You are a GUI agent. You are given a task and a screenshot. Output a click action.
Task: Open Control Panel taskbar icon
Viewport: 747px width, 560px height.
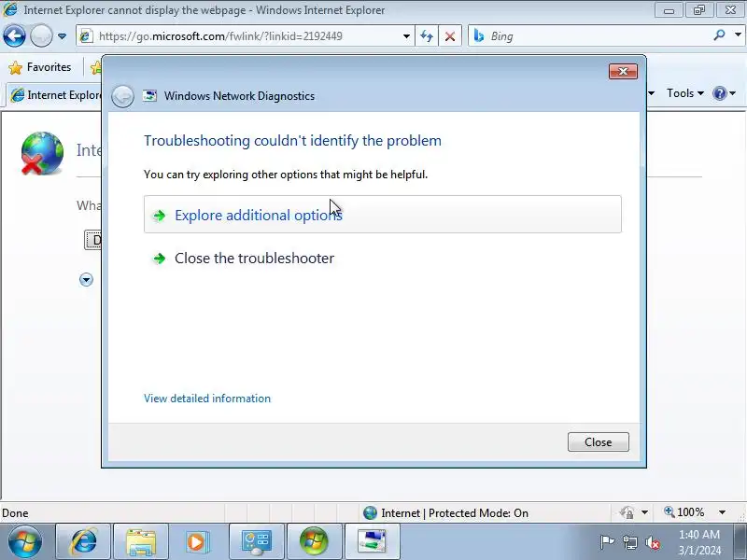pyautogui.click(x=256, y=542)
